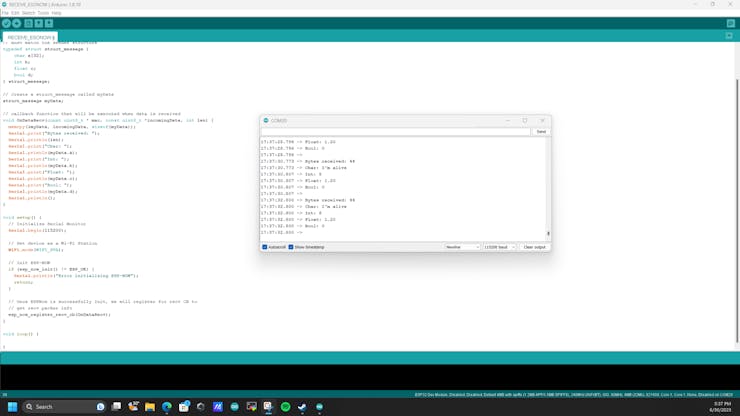This screenshot has height=416, width=740.
Task: Click the 'return;' statement in code
Action: (24, 282)
